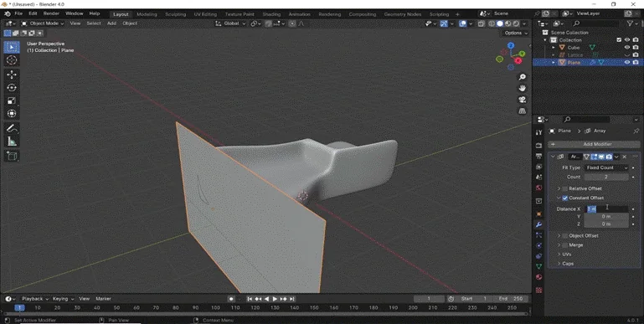
Task: Select the Transform tool
Action: (12, 114)
